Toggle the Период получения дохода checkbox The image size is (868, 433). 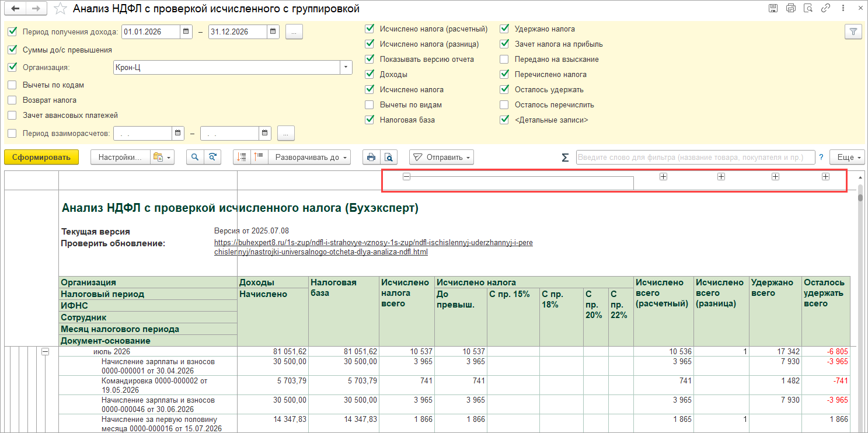pos(12,32)
